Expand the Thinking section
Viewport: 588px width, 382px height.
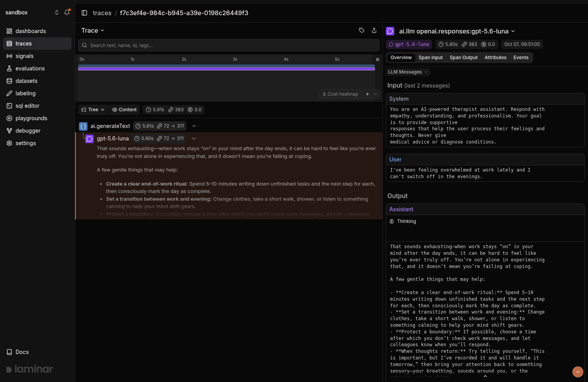(x=403, y=221)
